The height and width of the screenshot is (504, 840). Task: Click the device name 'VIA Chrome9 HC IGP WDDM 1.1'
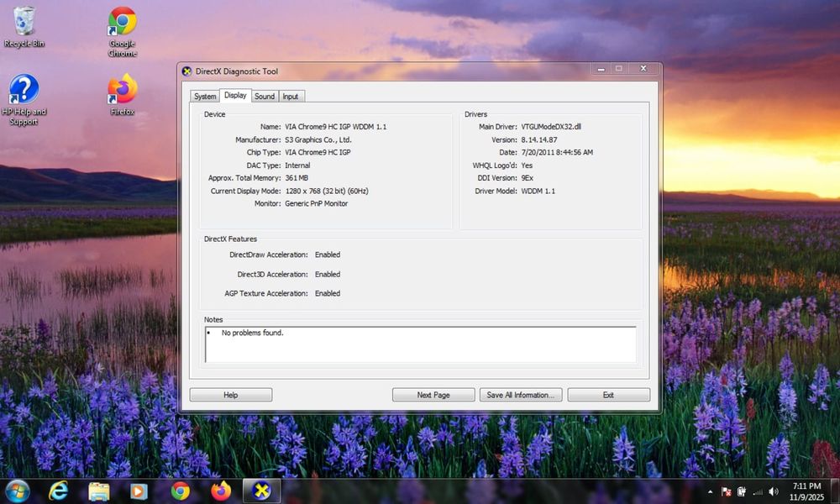tap(335, 127)
